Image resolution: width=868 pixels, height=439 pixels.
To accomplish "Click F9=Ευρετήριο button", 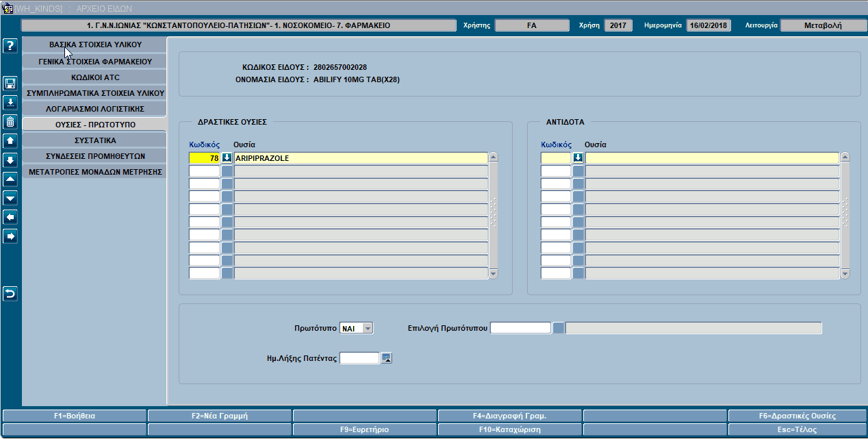I will pos(364,430).
